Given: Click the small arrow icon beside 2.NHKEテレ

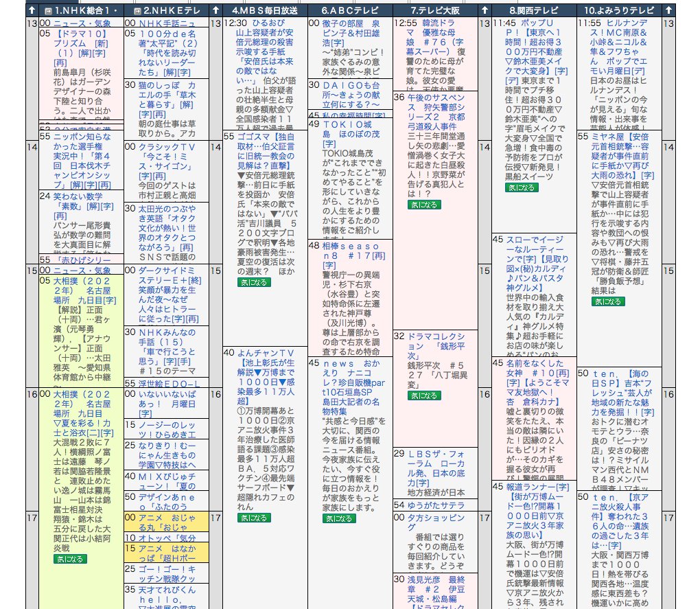Looking at the screenshot, I should pos(137,11).
